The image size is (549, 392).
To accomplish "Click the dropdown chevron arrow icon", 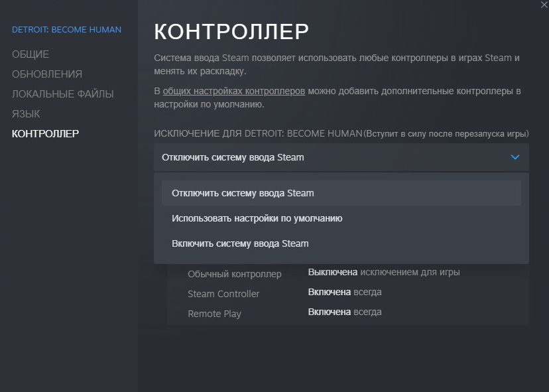I will (x=515, y=157).
